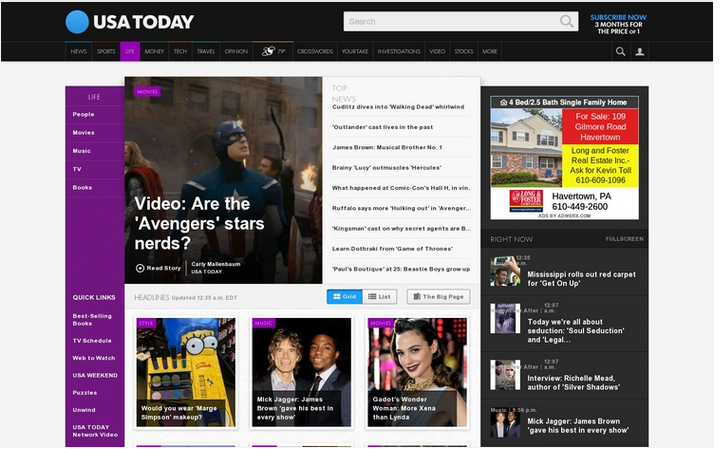Open TV Schedule quick link

(x=92, y=341)
